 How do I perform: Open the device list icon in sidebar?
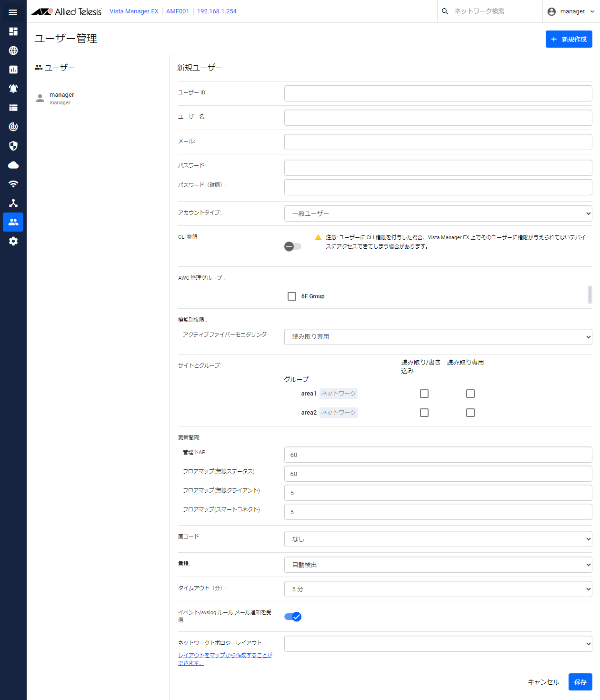point(13,108)
